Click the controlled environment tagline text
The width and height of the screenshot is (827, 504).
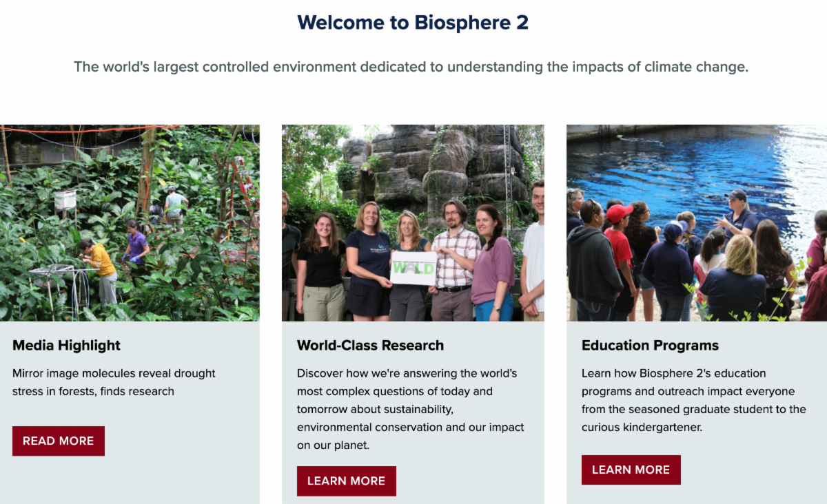click(x=411, y=67)
